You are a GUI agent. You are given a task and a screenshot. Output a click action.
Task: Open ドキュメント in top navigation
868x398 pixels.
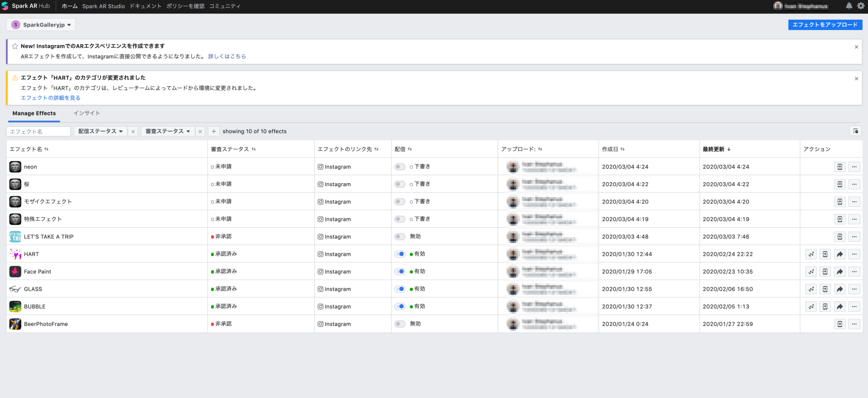pos(145,6)
